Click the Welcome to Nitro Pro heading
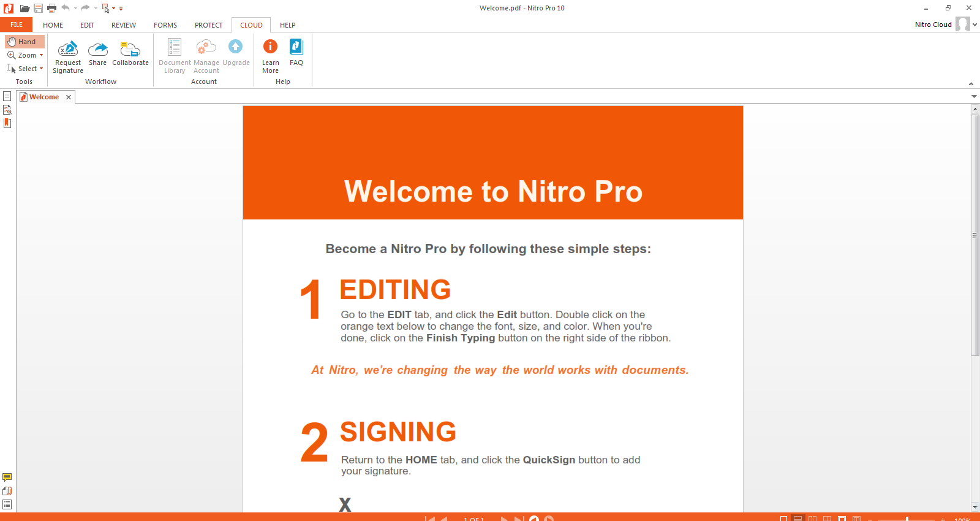The image size is (980, 521). tap(493, 191)
